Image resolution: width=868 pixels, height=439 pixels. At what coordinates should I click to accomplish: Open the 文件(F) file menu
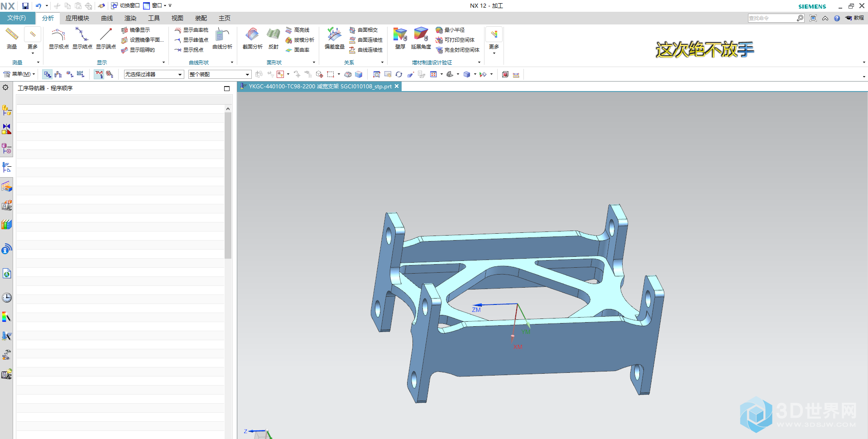[x=17, y=18]
